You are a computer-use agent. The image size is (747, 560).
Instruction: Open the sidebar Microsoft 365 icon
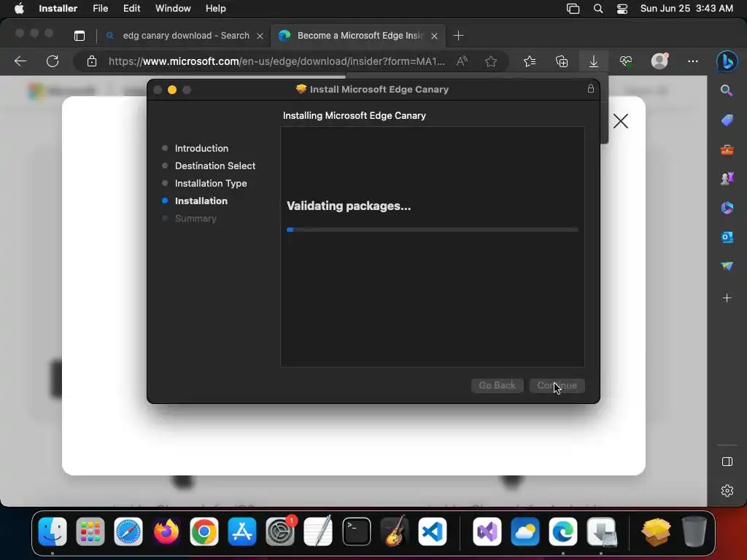pos(727,208)
